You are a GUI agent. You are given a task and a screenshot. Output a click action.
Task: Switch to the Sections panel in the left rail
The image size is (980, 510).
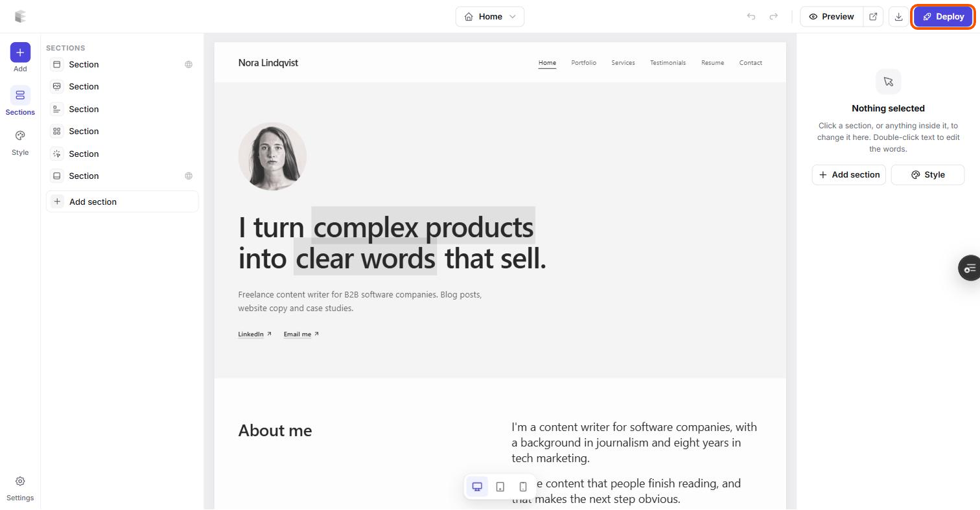(20, 102)
